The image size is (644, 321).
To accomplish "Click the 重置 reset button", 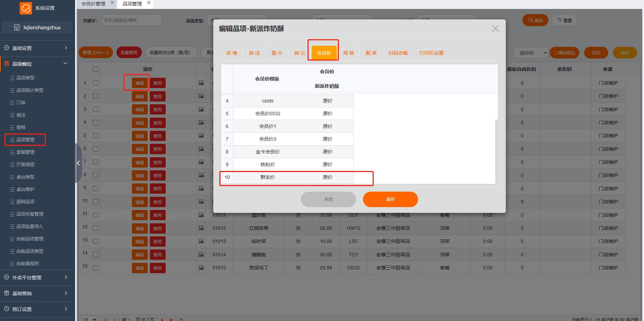I will (x=564, y=20).
